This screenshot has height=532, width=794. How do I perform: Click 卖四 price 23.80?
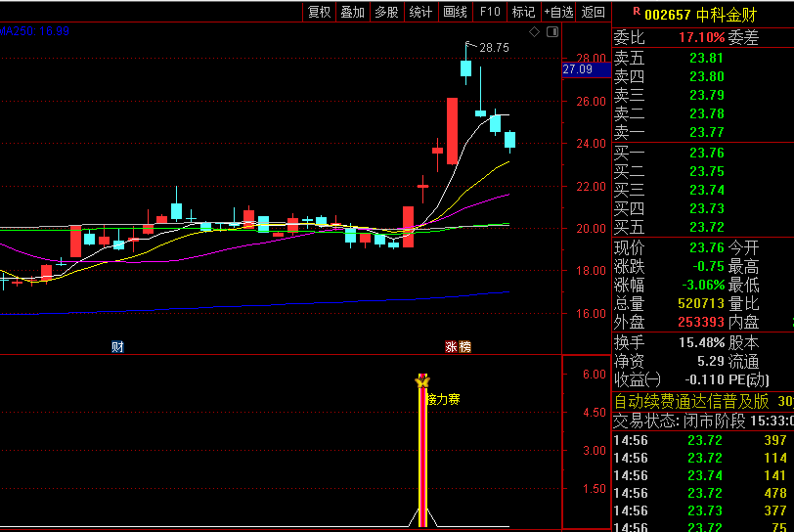point(706,76)
